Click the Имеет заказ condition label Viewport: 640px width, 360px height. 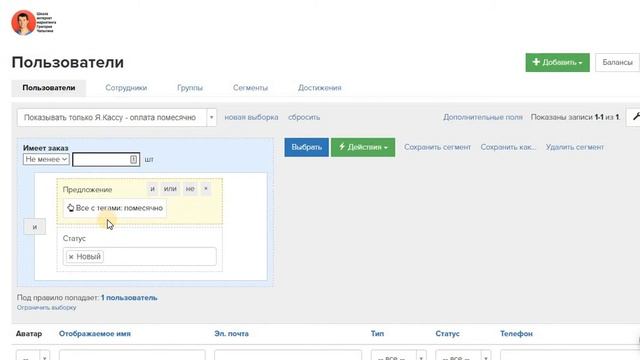click(46, 148)
